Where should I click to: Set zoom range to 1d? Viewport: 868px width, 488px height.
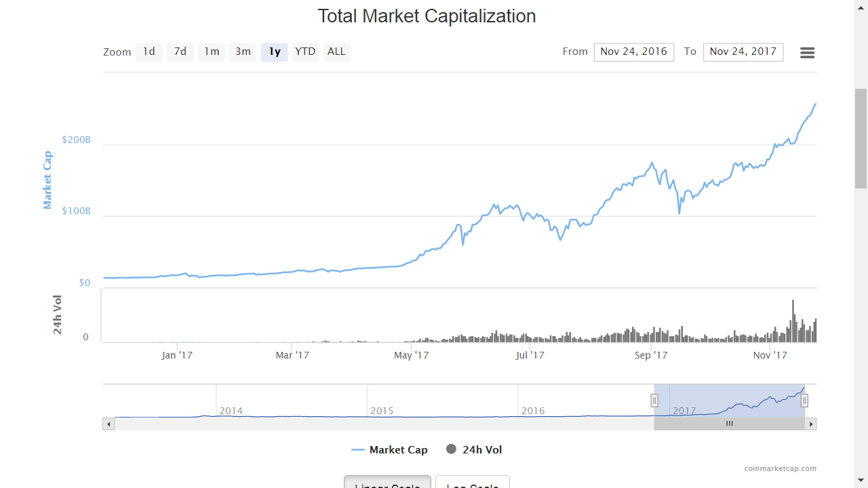click(x=149, y=52)
